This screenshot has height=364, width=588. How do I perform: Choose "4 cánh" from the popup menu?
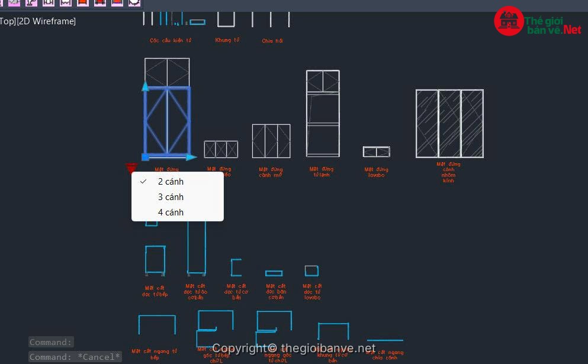click(x=171, y=212)
